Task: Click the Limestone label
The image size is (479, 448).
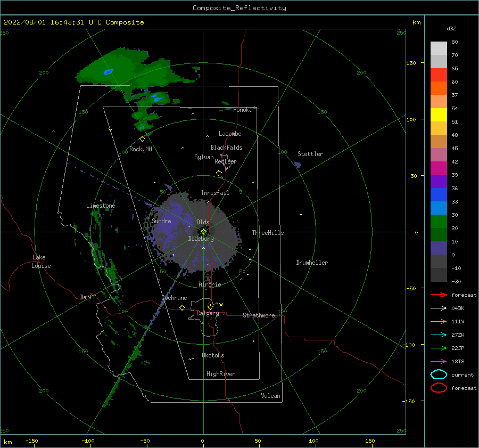Action: (101, 206)
